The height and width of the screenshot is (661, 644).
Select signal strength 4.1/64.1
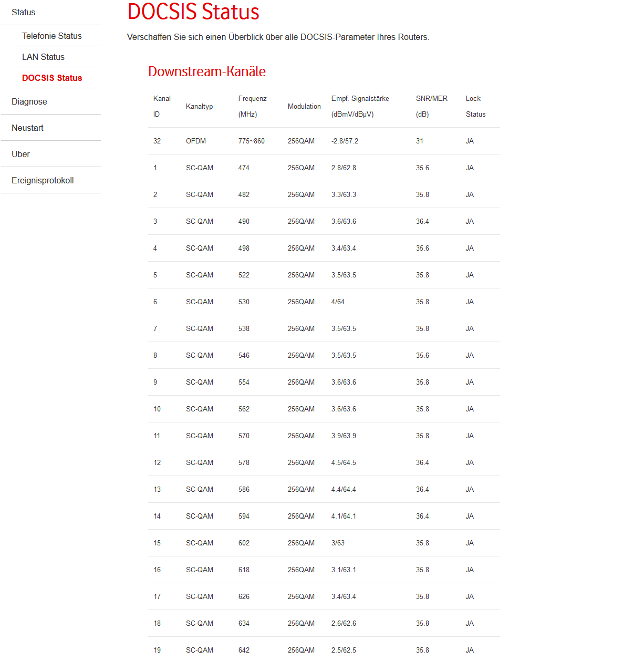[344, 516]
